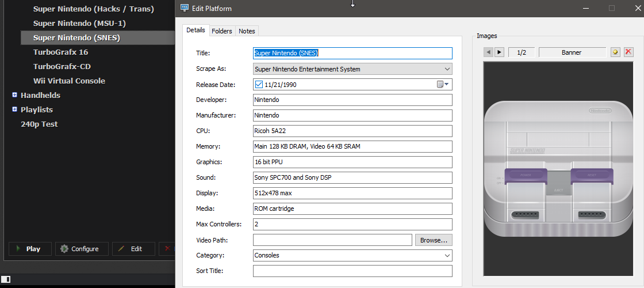The image size is (644, 288).
Task: Delete the current platform image
Action: click(628, 52)
